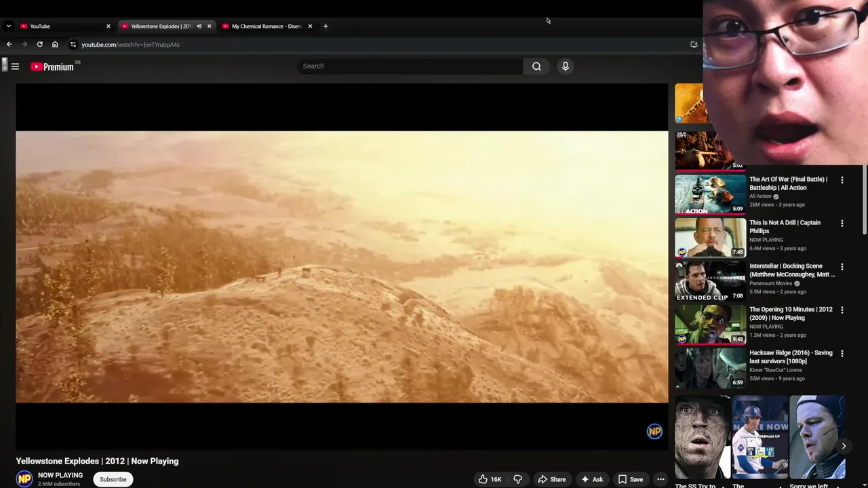Open Hacksaw Ridge Saving last survivors thumbnail
The image size is (868, 488).
pyautogui.click(x=710, y=368)
